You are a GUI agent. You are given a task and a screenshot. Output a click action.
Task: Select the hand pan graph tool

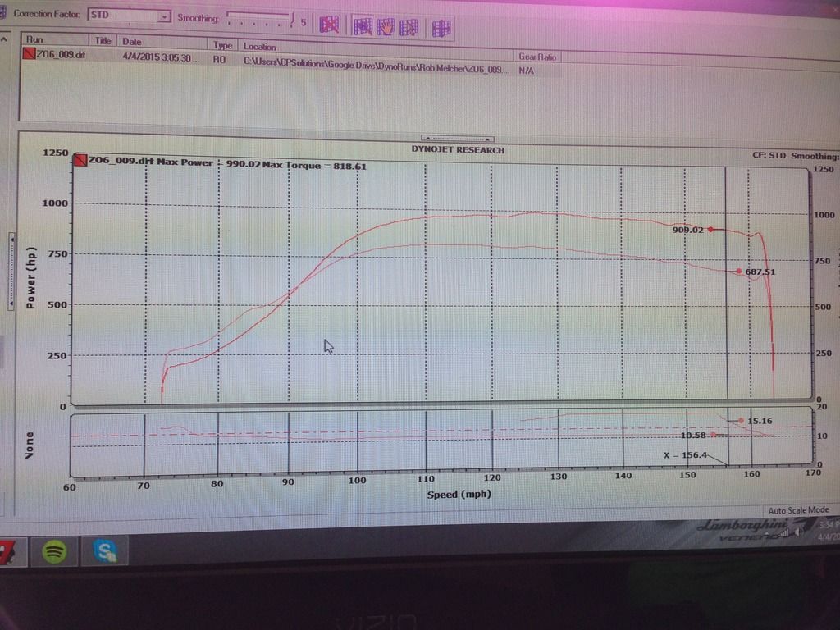pyautogui.click(x=386, y=27)
